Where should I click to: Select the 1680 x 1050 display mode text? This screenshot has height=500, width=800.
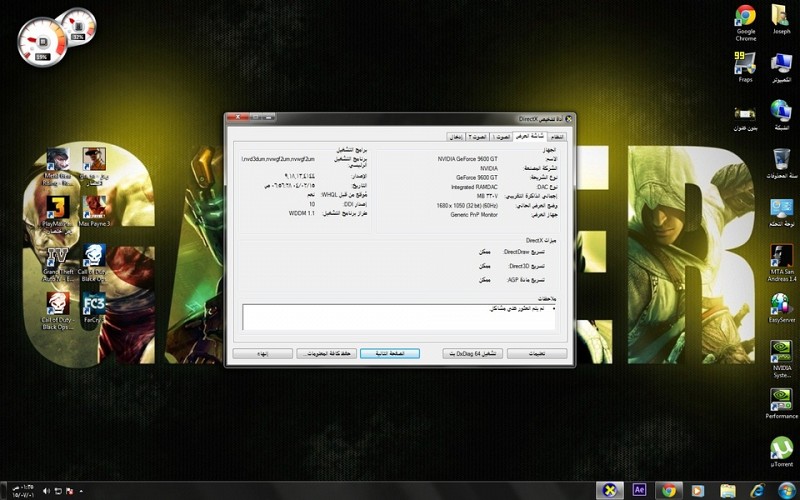coord(467,206)
